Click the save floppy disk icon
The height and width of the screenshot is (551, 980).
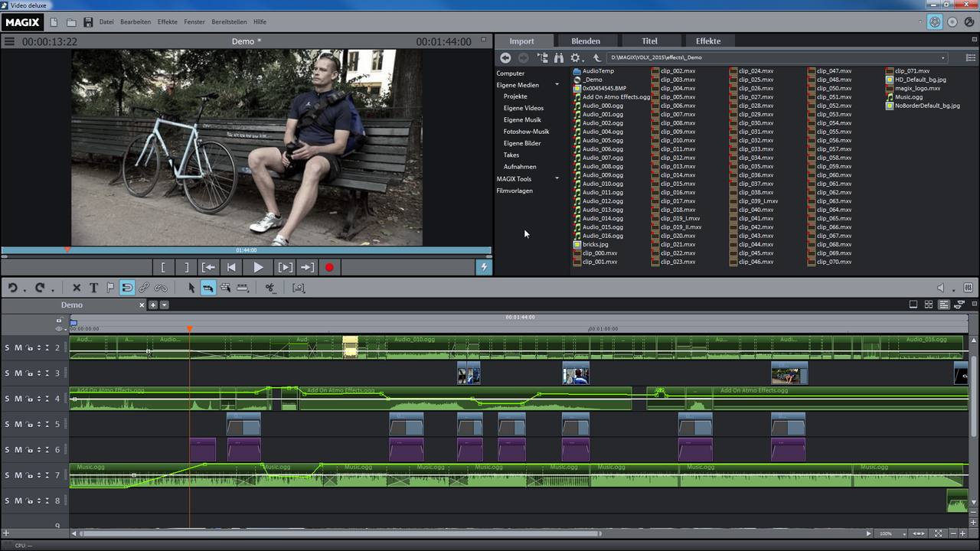tap(88, 22)
